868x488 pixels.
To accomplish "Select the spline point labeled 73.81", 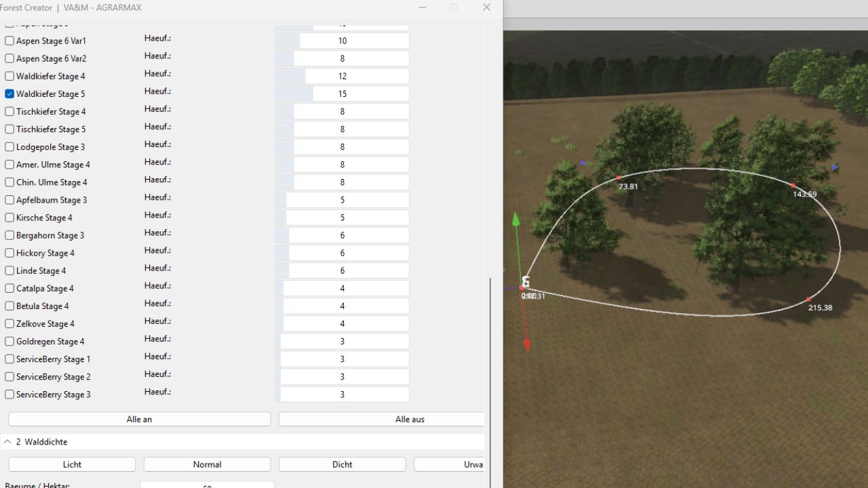I will coord(618,178).
